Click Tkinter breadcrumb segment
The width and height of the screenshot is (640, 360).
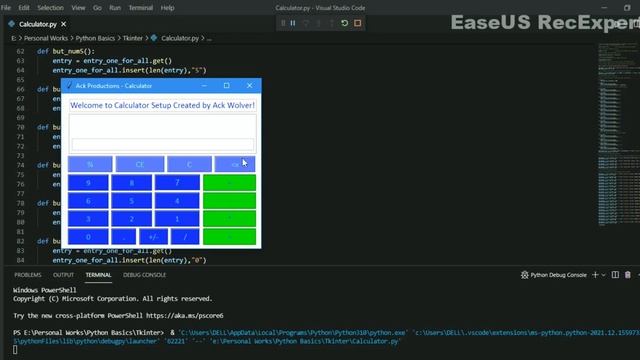(x=133, y=38)
